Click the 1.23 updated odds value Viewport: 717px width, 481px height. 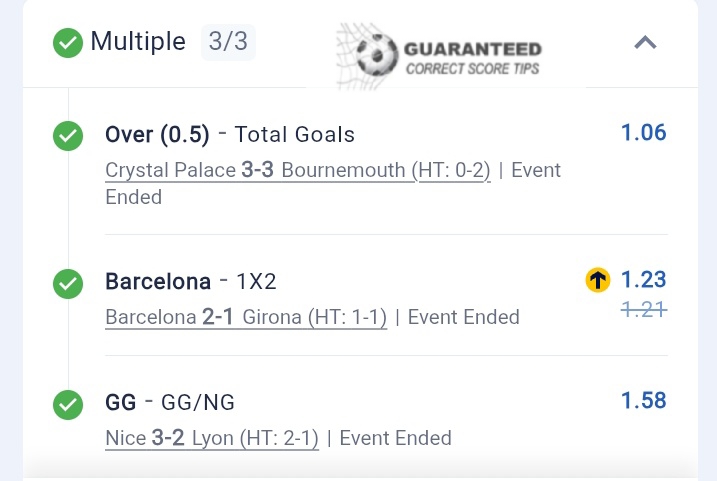pyautogui.click(x=643, y=280)
